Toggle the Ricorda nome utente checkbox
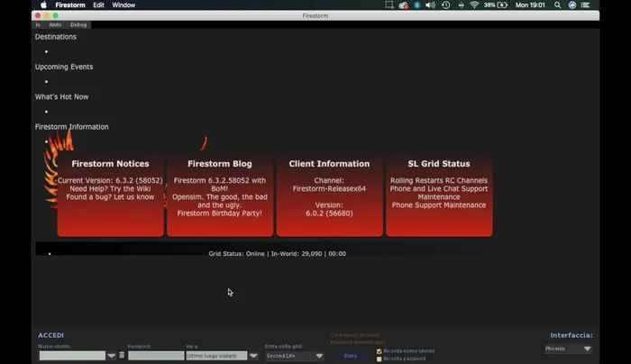This screenshot has height=364, width=631. tap(380, 351)
